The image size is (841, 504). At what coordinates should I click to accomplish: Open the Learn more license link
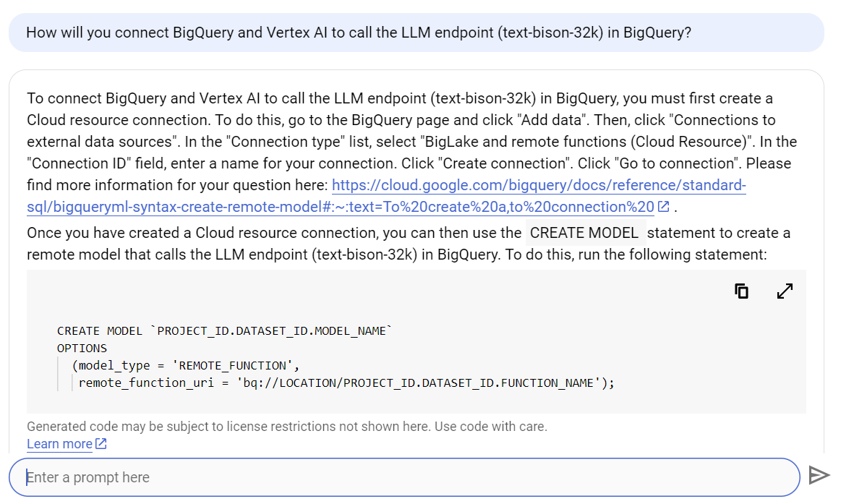tap(58, 443)
